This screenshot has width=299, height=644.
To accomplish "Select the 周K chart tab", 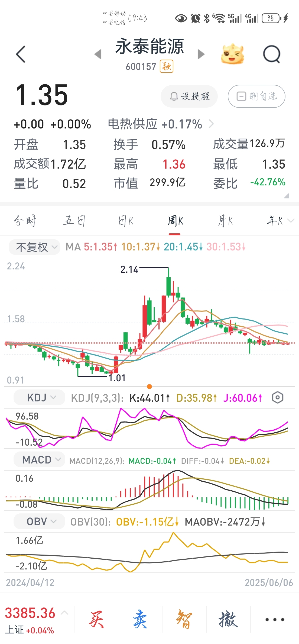I will pyautogui.click(x=175, y=221).
